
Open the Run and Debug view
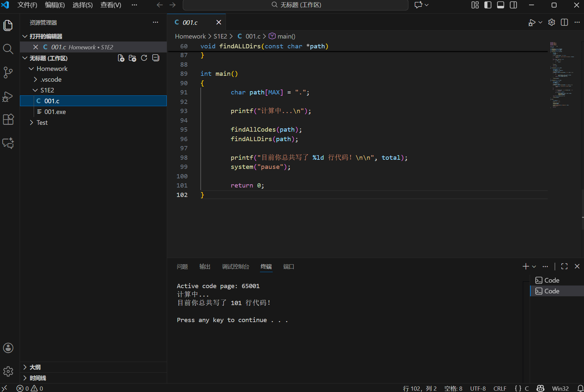[x=8, y=96]
